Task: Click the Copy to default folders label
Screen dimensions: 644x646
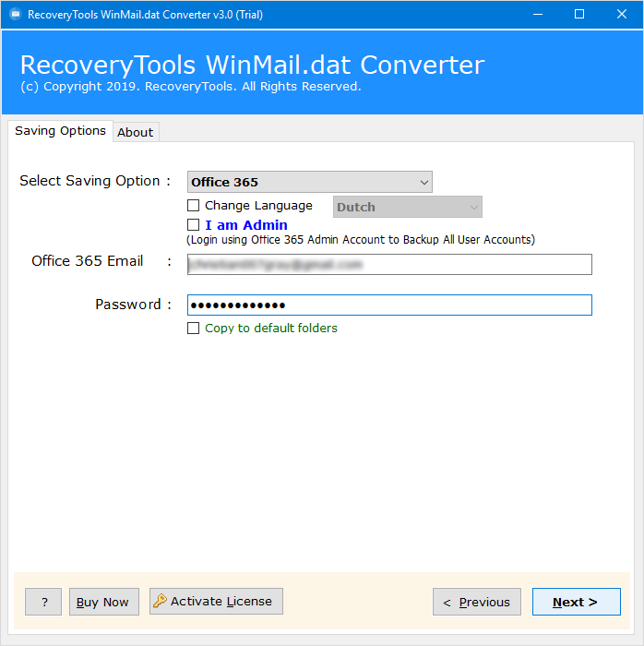Action: tap(271, 328)
